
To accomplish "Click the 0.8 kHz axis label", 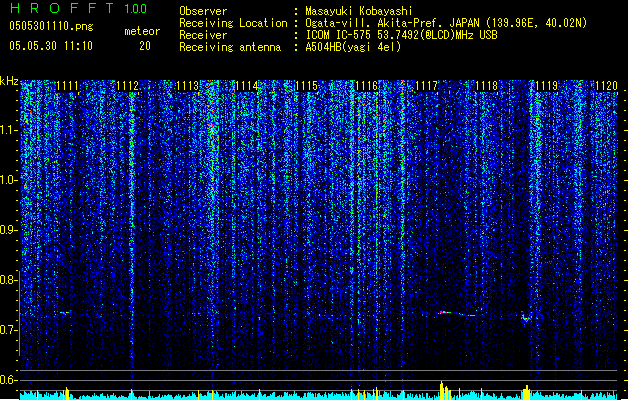I will [8, 280].
